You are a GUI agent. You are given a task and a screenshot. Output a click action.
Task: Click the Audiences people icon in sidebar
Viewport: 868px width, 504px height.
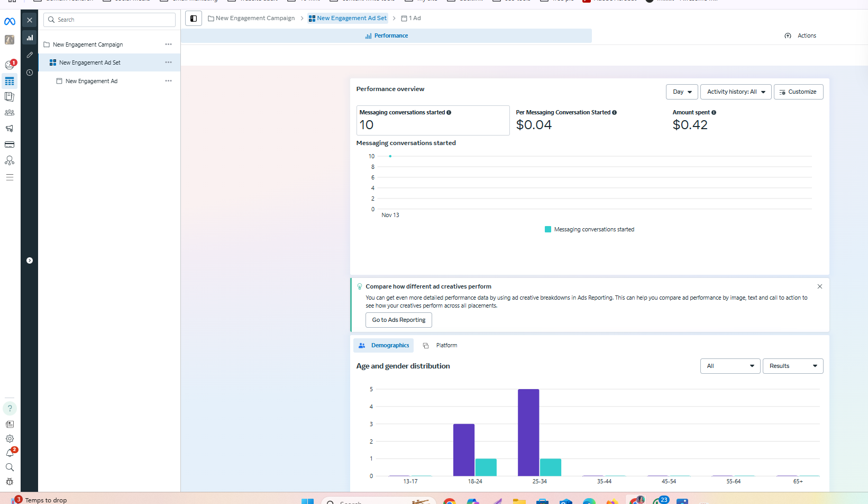pos(10,113)
